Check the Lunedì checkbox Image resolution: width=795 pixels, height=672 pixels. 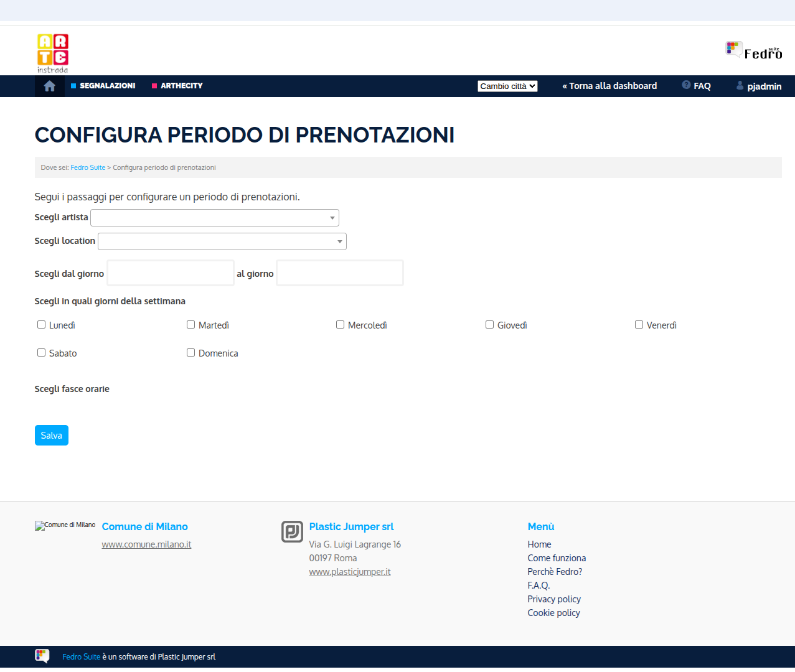click(42, 325)
